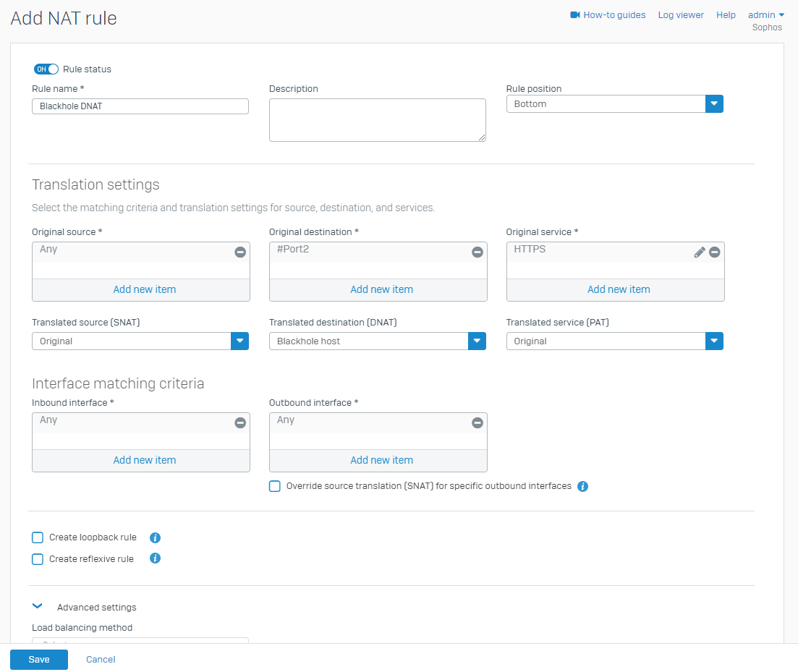Turn off the Rule status toggle
The width and height of the screenshot is (798, 672).
(x=46, y=69)
